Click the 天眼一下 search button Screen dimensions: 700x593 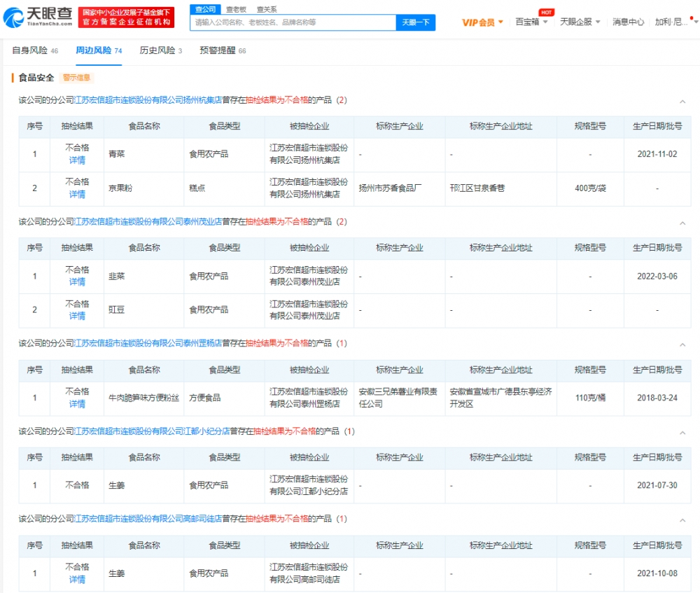(x=416, y=22)
